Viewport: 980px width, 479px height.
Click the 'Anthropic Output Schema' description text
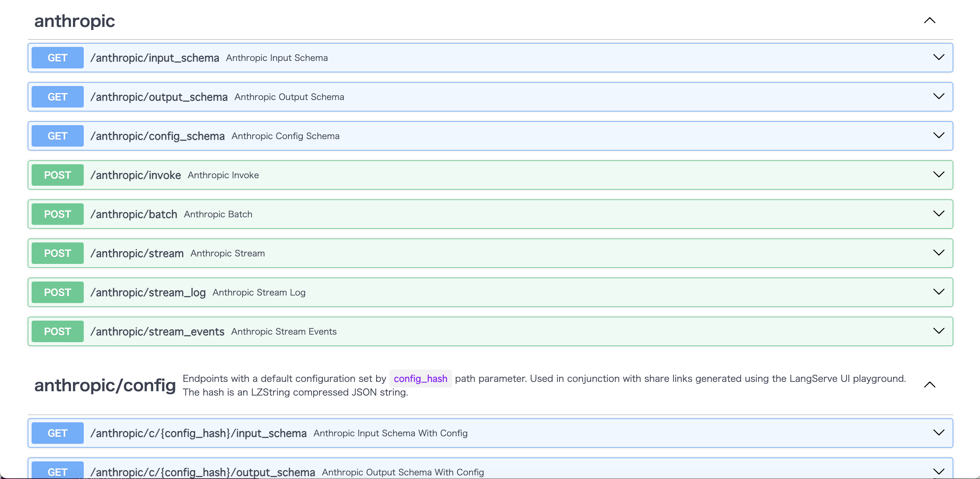coord(289,97)
